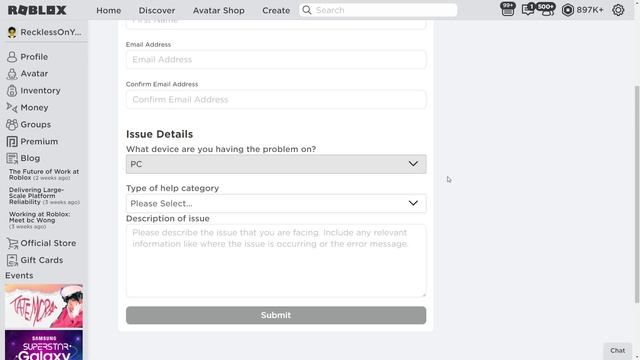
Task: Open the Type of help category dropdown
Action: pos(276,203)
